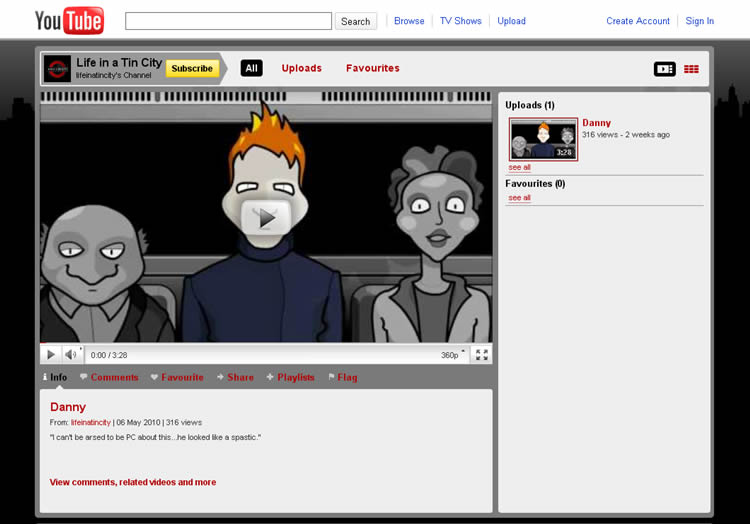Open the 360p quality dropdown
750x524 pixels.
tap(452, 355)
